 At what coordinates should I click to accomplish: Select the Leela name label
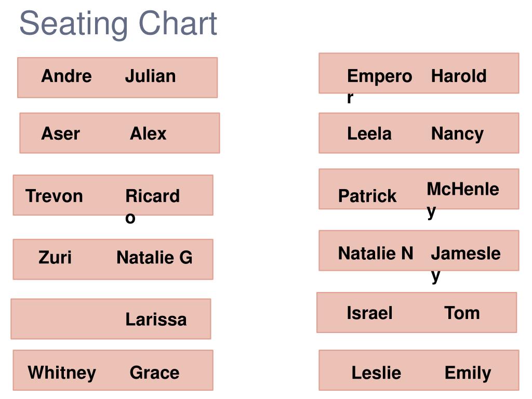tap(369, 134)
